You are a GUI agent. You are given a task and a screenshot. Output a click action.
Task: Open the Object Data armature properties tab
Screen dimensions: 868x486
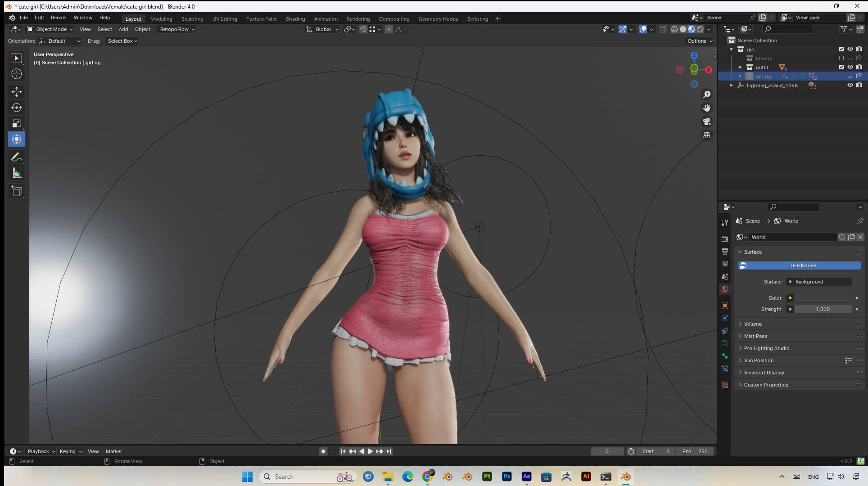pyautogui.click(x=725, y=343)
